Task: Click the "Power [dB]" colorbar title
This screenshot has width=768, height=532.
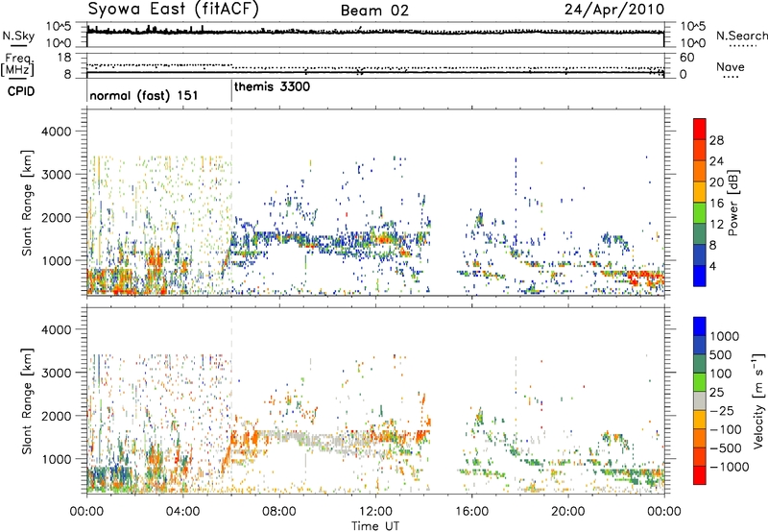Action: [732, 203]
